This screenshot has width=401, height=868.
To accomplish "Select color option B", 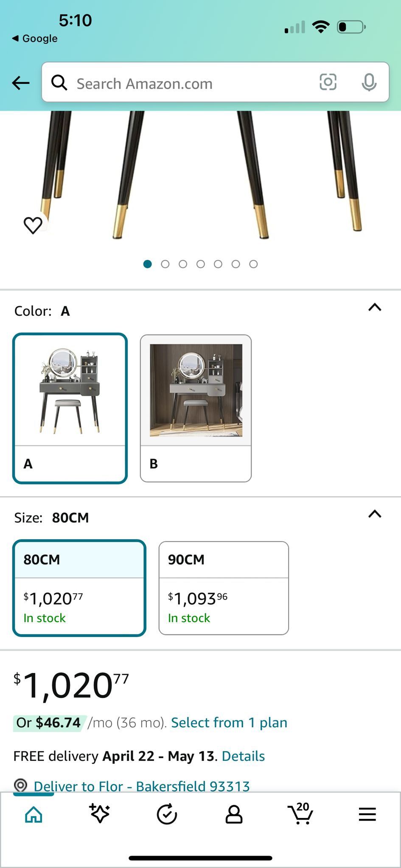I will tap(196, 408).
